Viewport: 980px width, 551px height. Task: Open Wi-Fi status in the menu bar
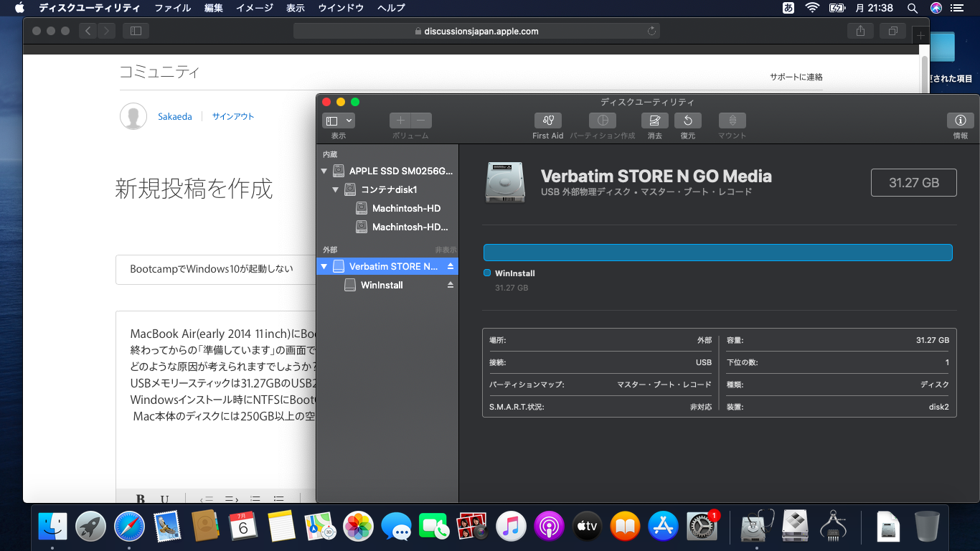[x=812, y=8]
